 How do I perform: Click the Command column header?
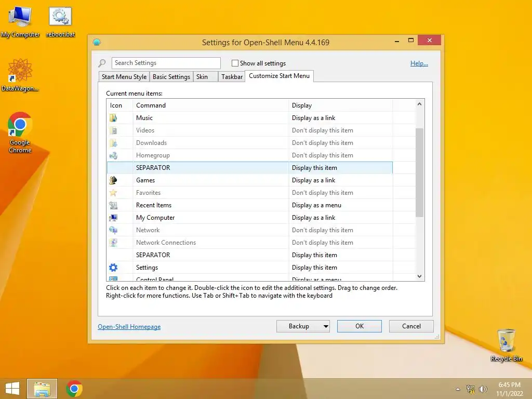[211, 105]
